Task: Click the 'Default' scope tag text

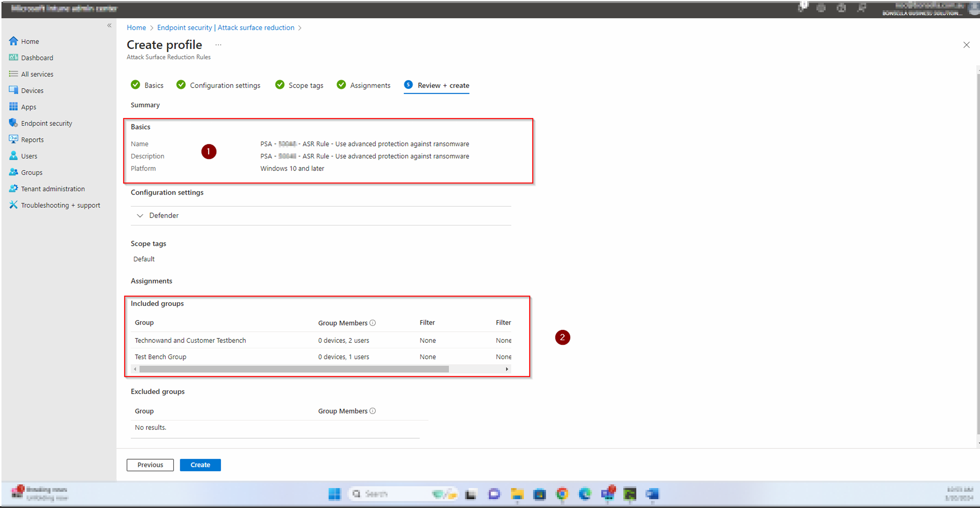Action: point(144,259)
